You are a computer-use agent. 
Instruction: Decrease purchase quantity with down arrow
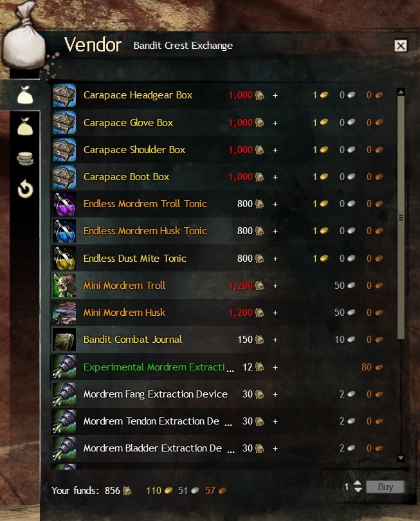358,490
